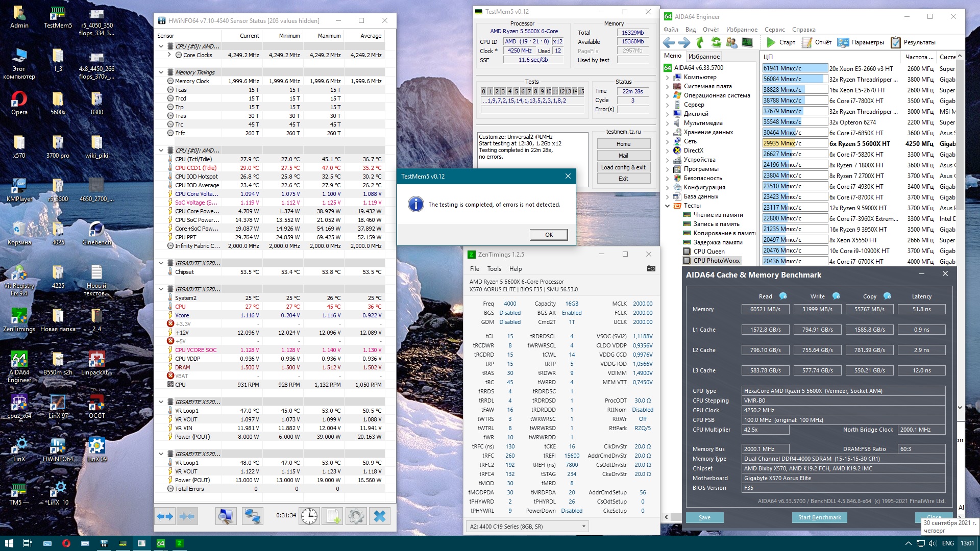Expand the Компьютер tree node

point(667,77)
